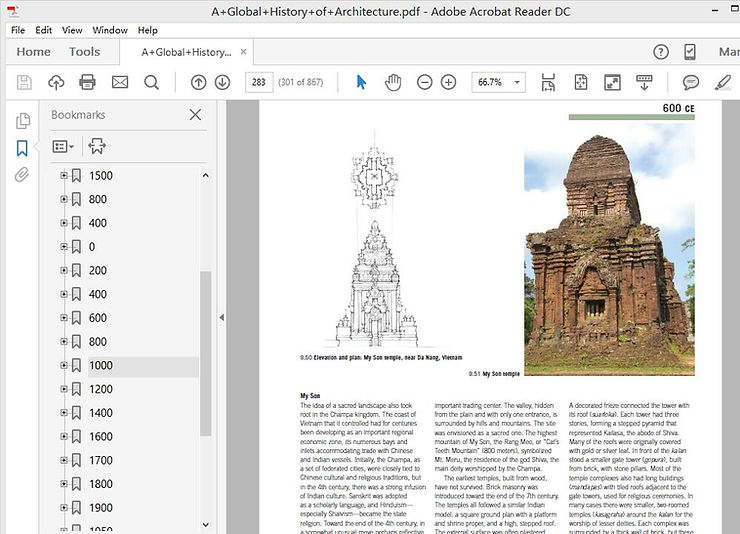Click the bookmarks scroll down arrow
This screenshot has height=534, width=740.
[205, 525]
